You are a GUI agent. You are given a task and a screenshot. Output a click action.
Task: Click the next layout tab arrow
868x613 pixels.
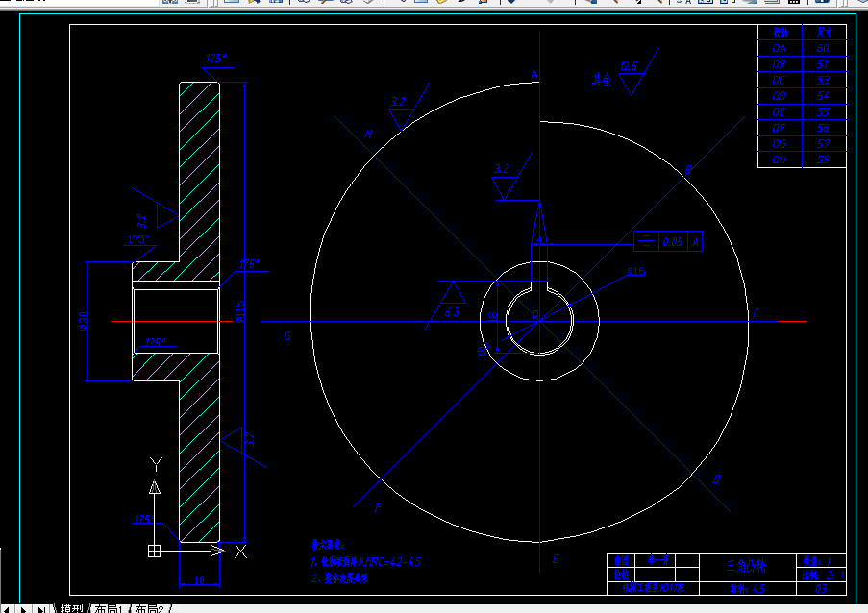(24, 609)
